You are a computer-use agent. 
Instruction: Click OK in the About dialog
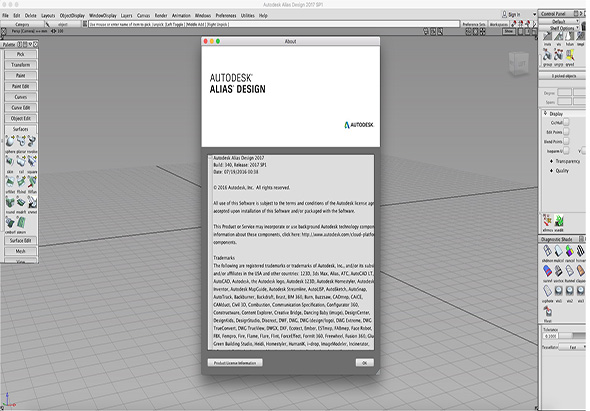[365, 363]
